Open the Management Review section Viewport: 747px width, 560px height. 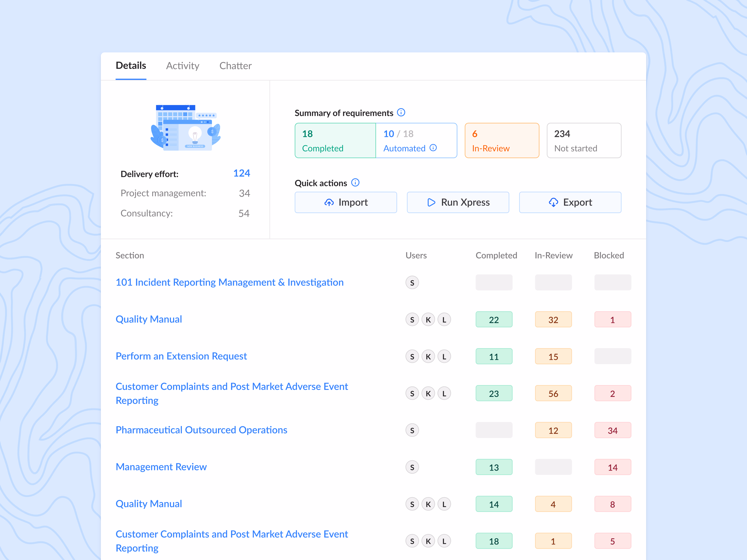(161, 467)
